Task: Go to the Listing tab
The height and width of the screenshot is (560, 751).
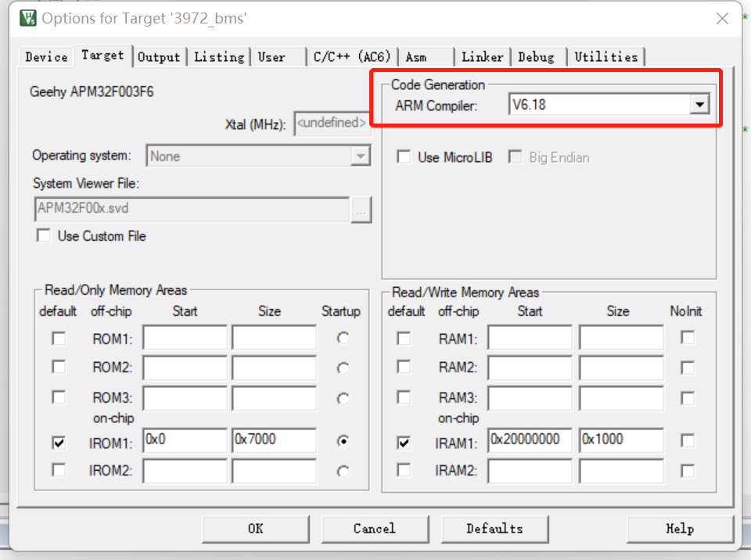Action: (219, 57)
